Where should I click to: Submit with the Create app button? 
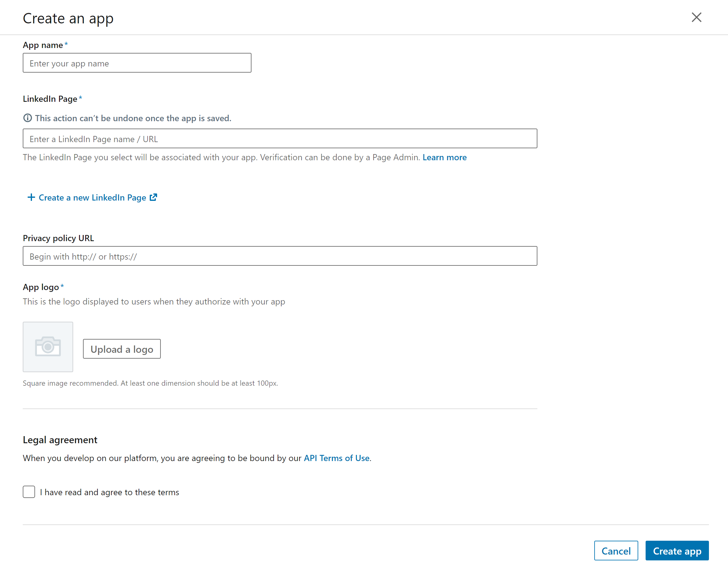(x=677, y=551)
